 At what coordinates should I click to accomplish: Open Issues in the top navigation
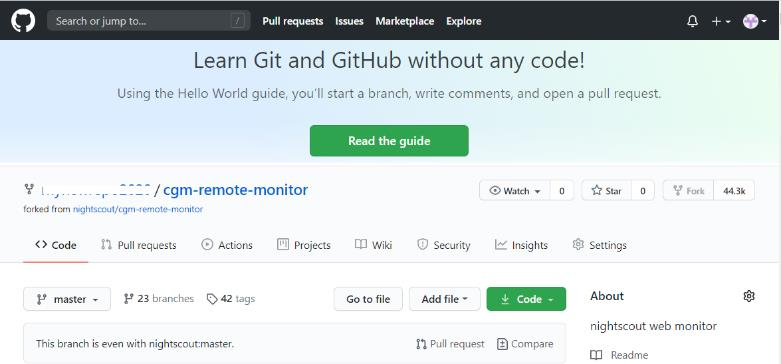(349, 21)
